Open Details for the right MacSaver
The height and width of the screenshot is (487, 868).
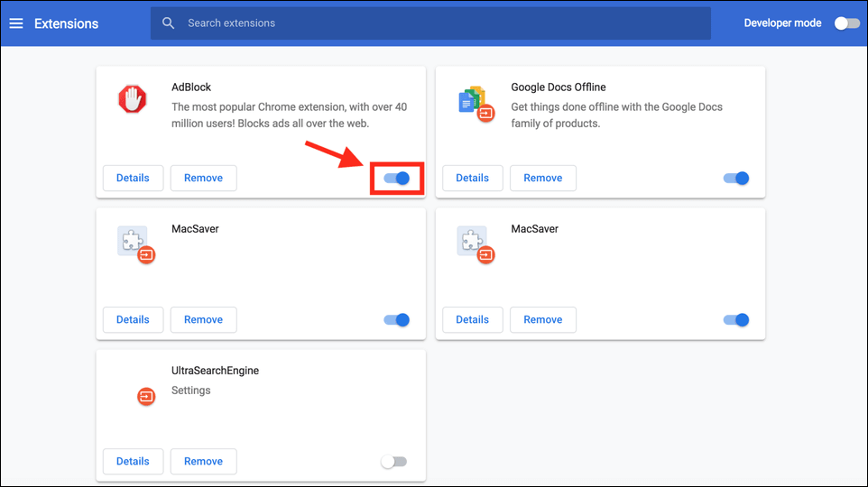coord(472,320)
